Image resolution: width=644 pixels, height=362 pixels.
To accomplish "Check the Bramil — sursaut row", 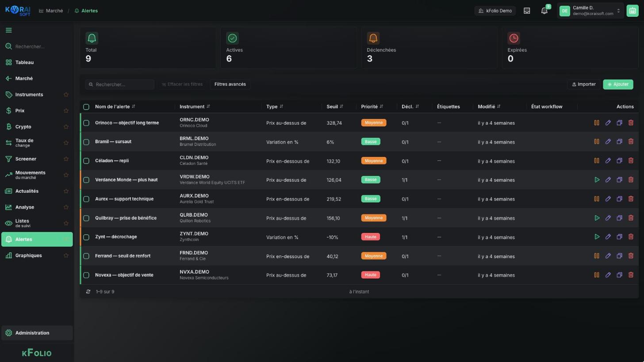I will pos(86,142).
